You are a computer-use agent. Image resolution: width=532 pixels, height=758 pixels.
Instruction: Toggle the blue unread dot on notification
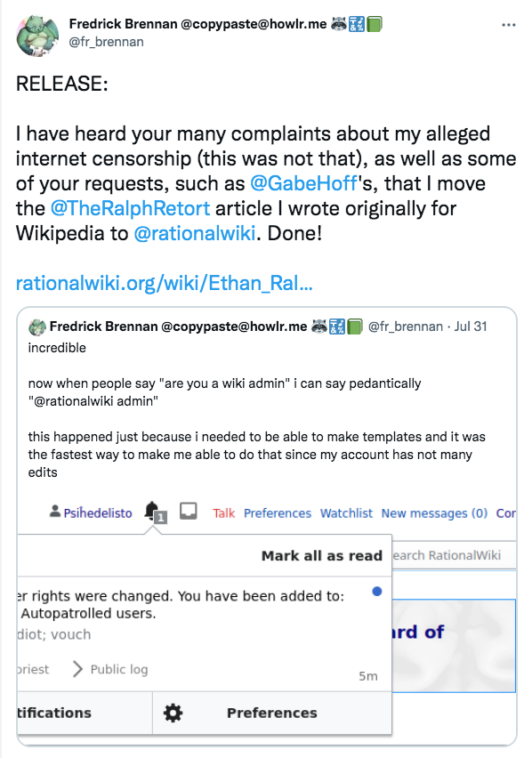377,592
